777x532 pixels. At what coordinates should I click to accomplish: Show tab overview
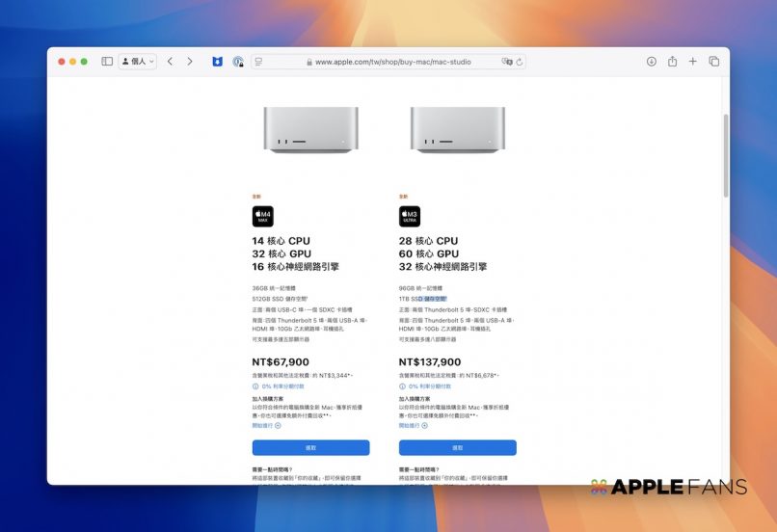click(714, 62)
